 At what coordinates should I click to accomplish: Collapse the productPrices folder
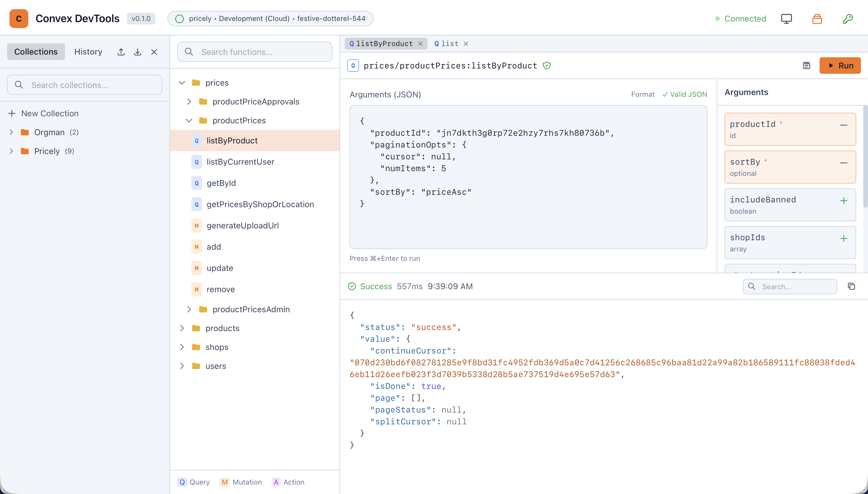(x=189, y=120)
